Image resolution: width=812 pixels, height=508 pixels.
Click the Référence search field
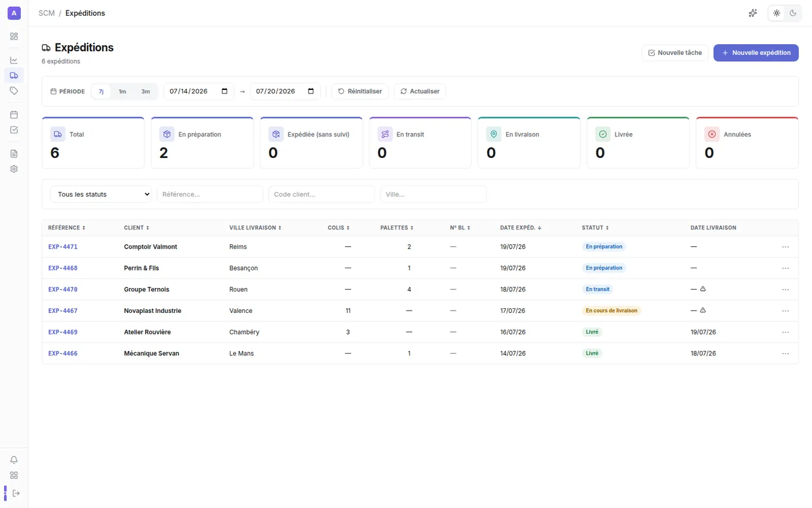(210, 194)
